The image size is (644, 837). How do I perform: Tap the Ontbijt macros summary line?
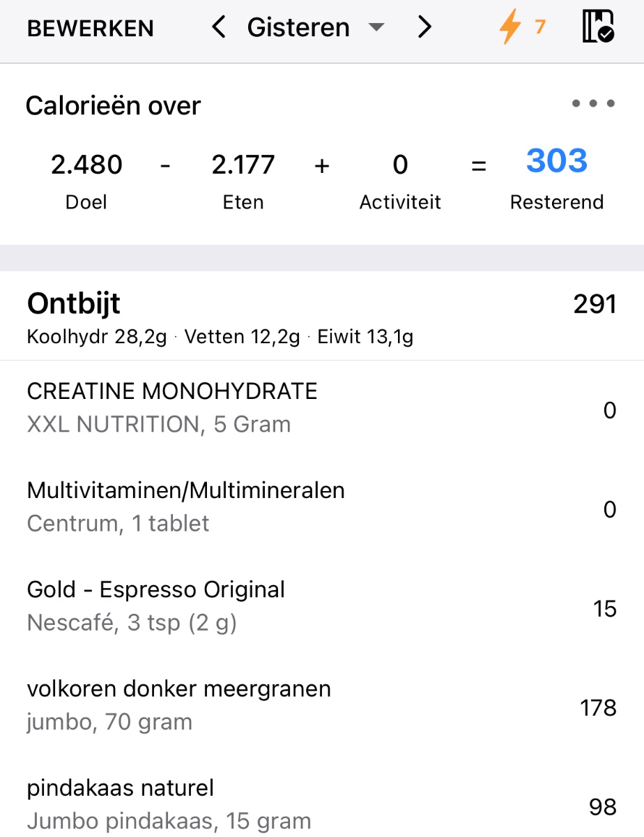coord(220,338)
